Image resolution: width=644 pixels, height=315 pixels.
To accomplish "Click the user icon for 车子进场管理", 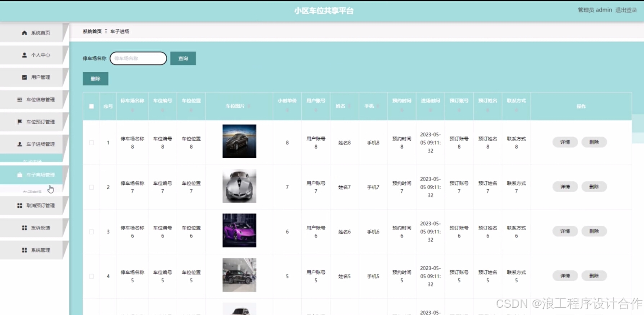I will (x=20, y=144).
